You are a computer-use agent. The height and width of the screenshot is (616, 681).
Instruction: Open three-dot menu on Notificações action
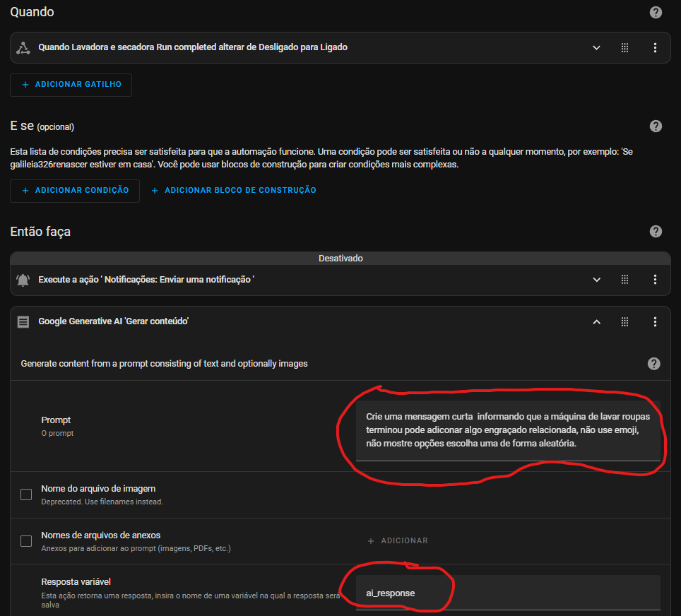coord(655,280)
